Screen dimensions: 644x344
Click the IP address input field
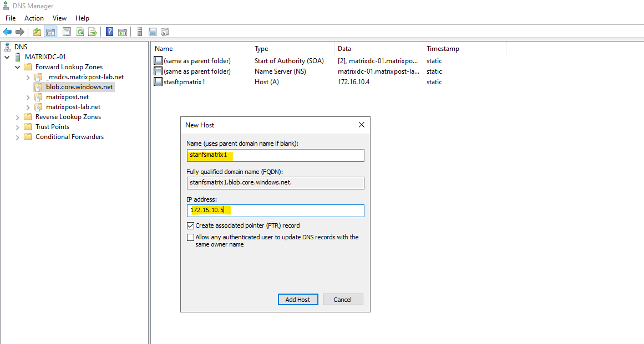pos(275,210)
